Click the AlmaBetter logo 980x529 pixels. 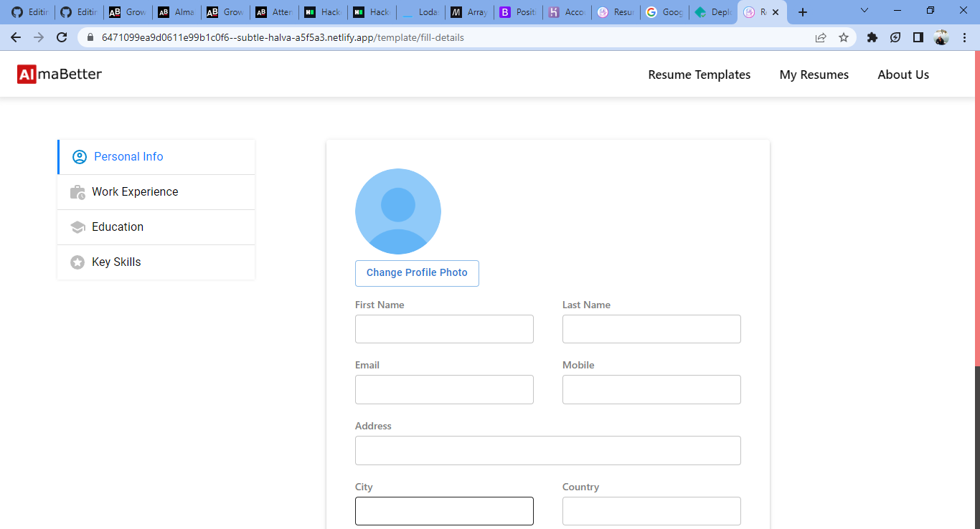pyautogui.click(x=59, y=73)
